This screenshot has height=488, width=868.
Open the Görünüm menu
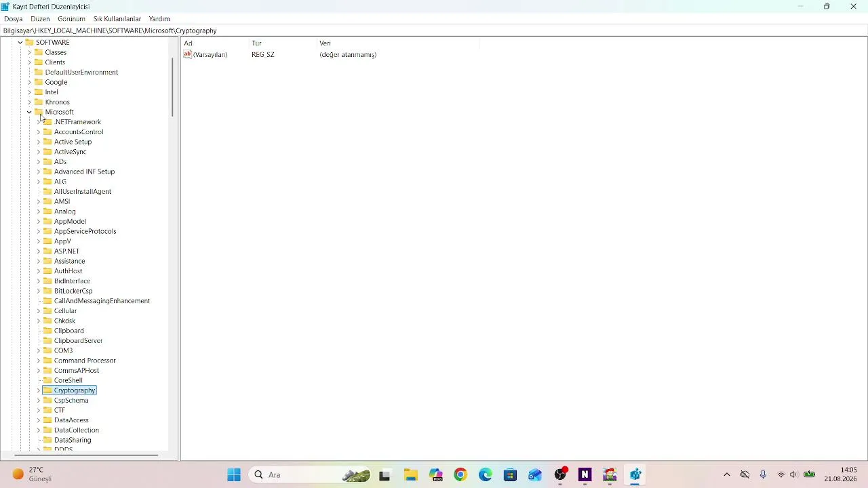click(x=71, y=19)
